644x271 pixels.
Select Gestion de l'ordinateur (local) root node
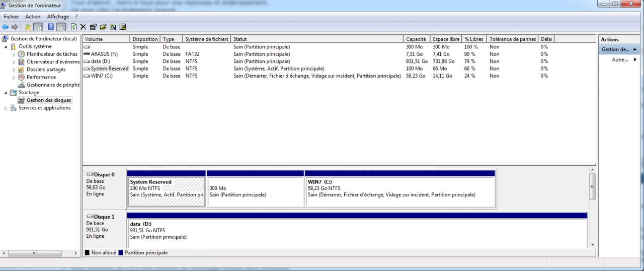pyautogui.click(x=44, y=39)
